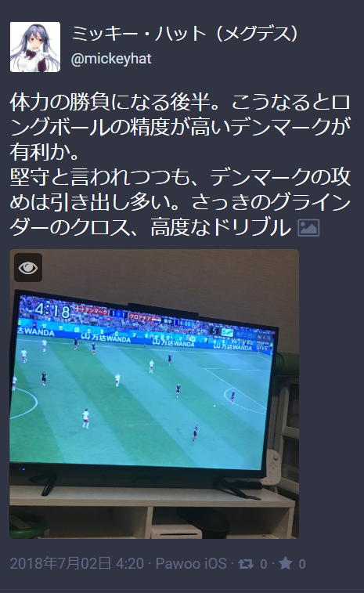Click the image attachment icon after ドリブル
364x593 pixels.
point(308,228)
